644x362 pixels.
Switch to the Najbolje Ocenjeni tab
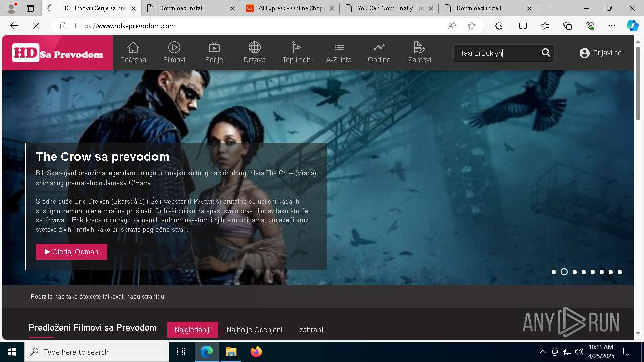[x=255, y=330]
